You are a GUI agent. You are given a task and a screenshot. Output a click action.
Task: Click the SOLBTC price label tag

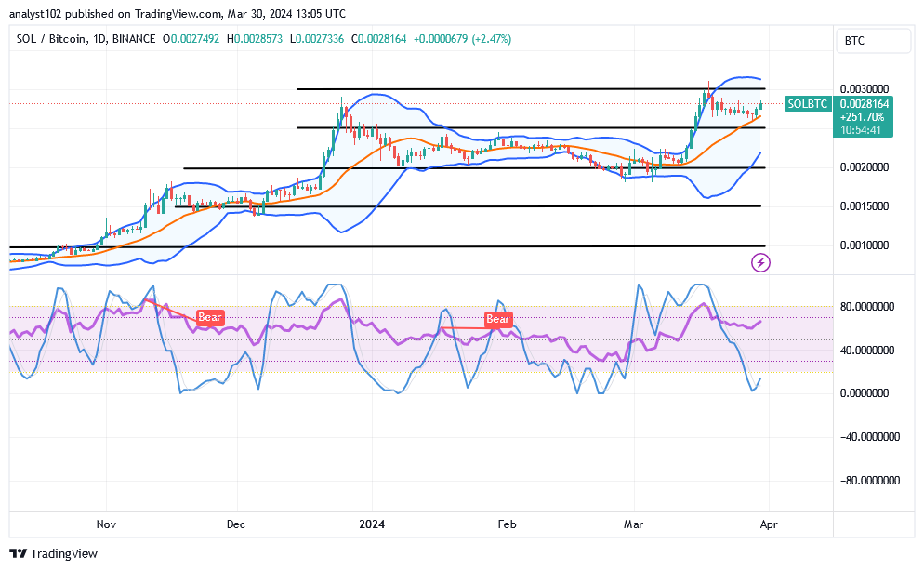(808, 104)
